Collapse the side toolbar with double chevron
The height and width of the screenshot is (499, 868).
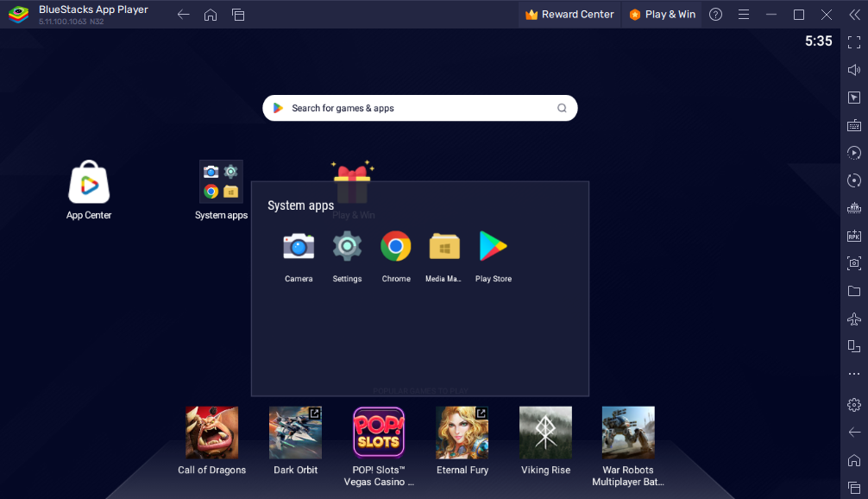[x=855, y=15]
